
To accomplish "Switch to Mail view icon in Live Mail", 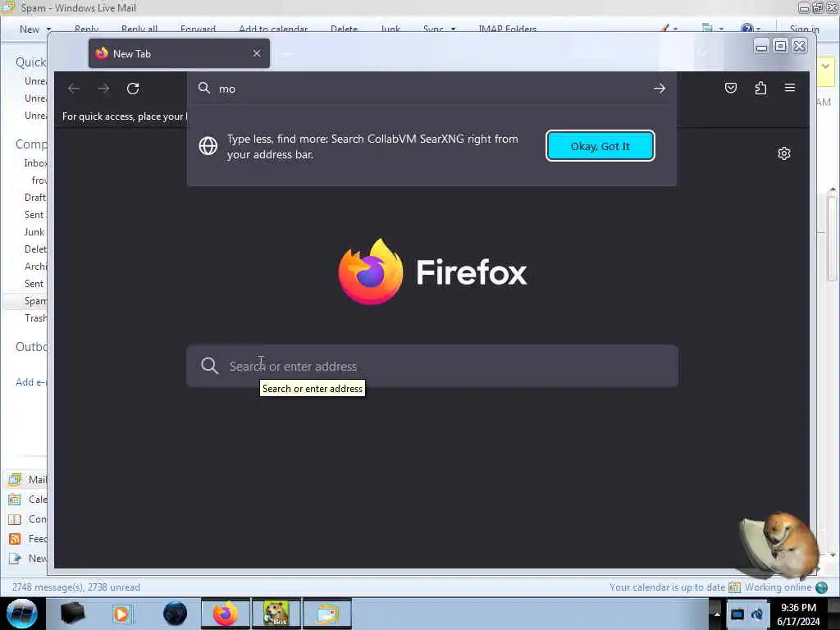I will 15,479.
